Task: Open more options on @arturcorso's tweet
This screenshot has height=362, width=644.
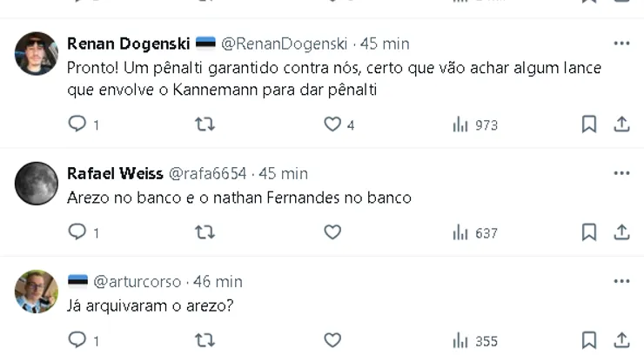Action: pos(621,281)
